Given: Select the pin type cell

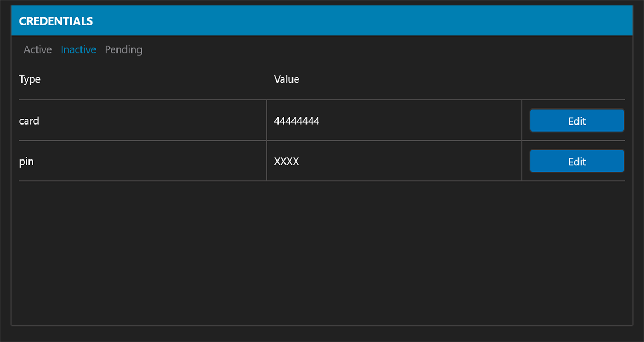Looking at the screenshot, I should point(26,161).
